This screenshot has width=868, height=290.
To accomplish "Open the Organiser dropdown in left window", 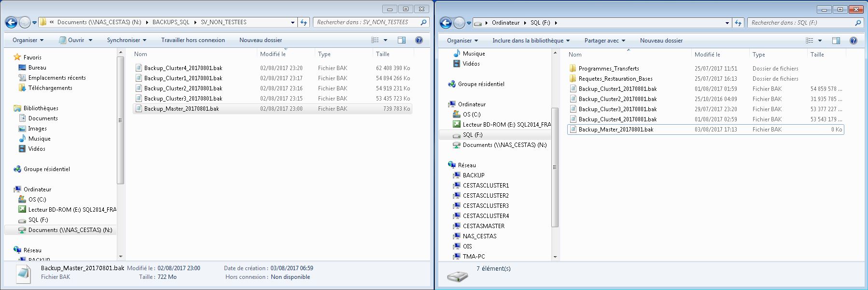I will (x=28, y=40).
